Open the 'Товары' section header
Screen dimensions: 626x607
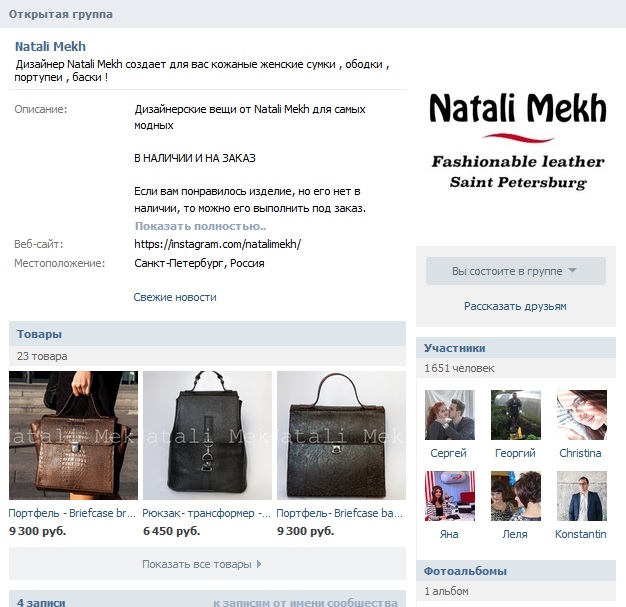(x=39, y=334)
